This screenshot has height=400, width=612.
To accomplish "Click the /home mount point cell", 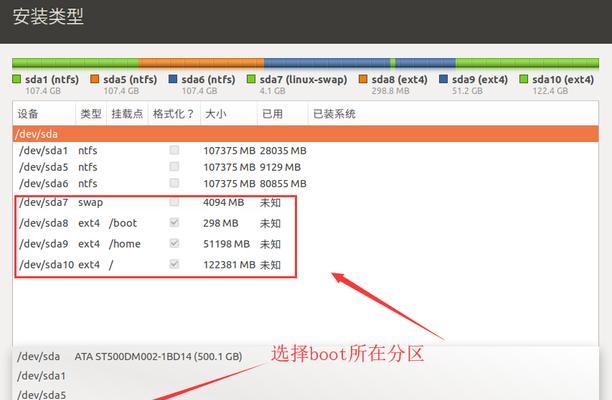I will 125,244.
